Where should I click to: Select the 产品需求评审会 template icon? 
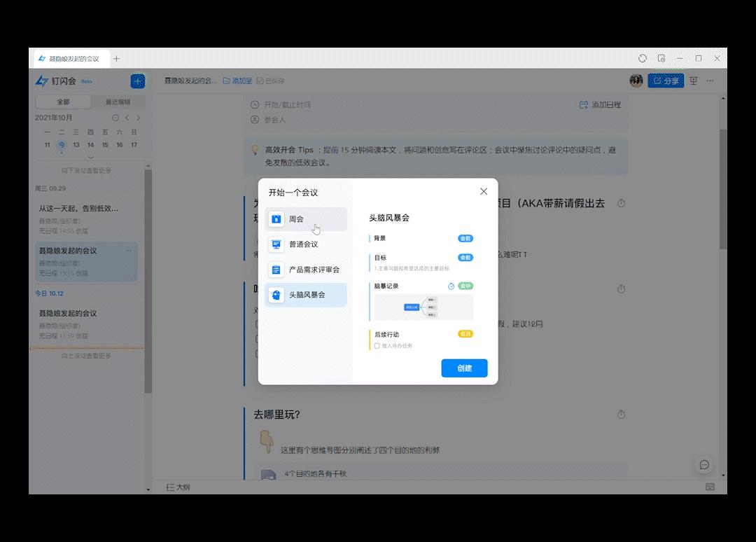coord(276,270)
